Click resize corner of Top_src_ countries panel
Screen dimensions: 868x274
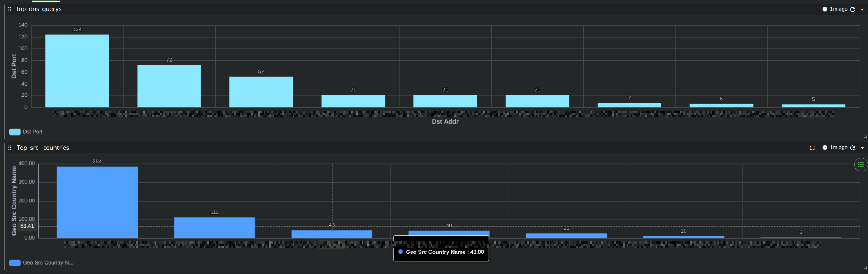click(x=865, y=267)
